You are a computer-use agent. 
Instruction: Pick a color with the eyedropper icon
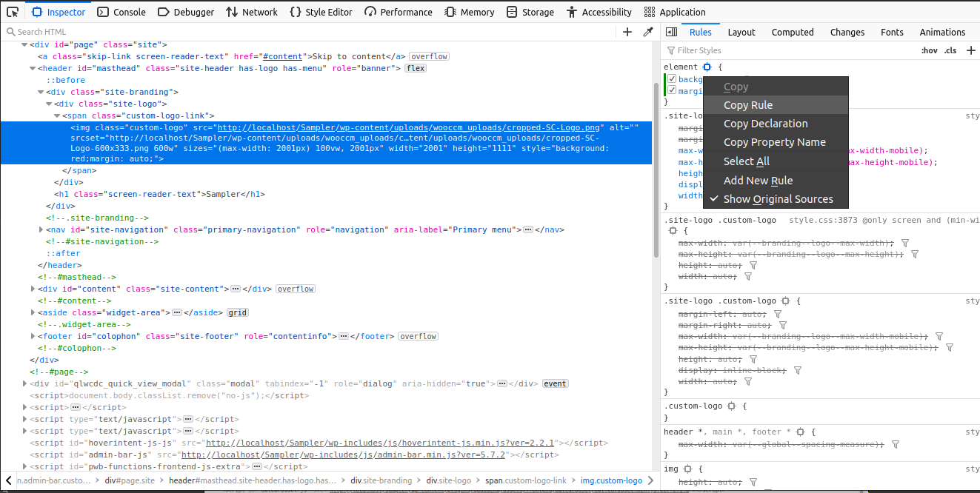[x=647, y=32]
